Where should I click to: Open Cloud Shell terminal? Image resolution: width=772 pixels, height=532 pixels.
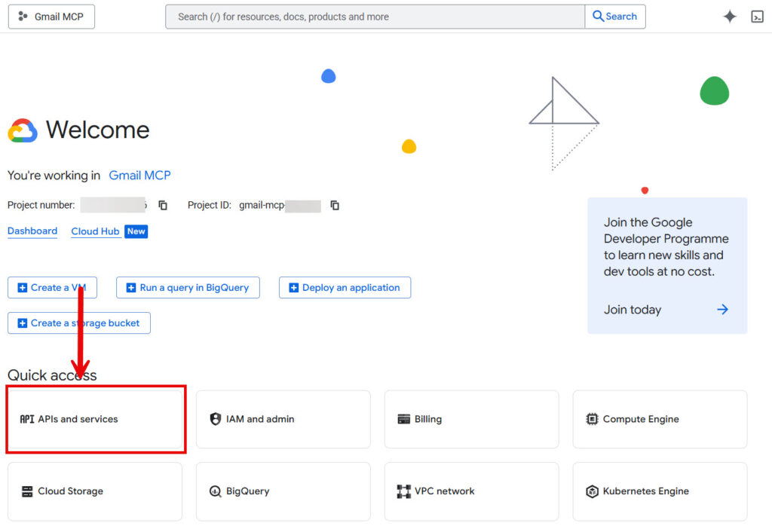point(757,16)
